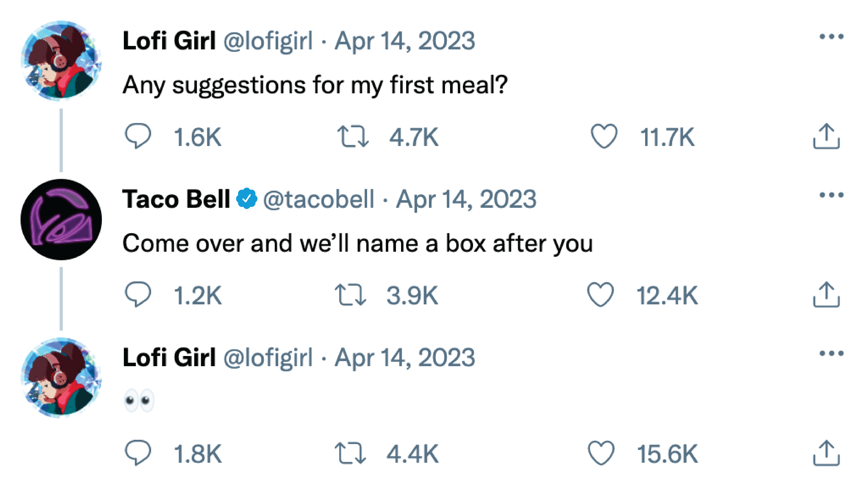
Task: Click Taco Bell's verified badge
Action: pyautogui.click(x=247, y=199)
